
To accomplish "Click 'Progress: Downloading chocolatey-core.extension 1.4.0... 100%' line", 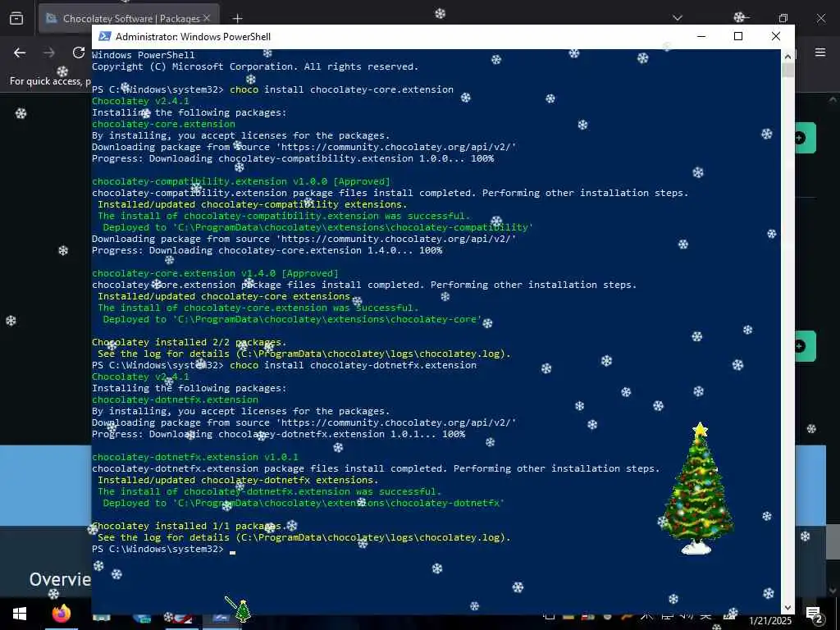I will click(267, 250).
